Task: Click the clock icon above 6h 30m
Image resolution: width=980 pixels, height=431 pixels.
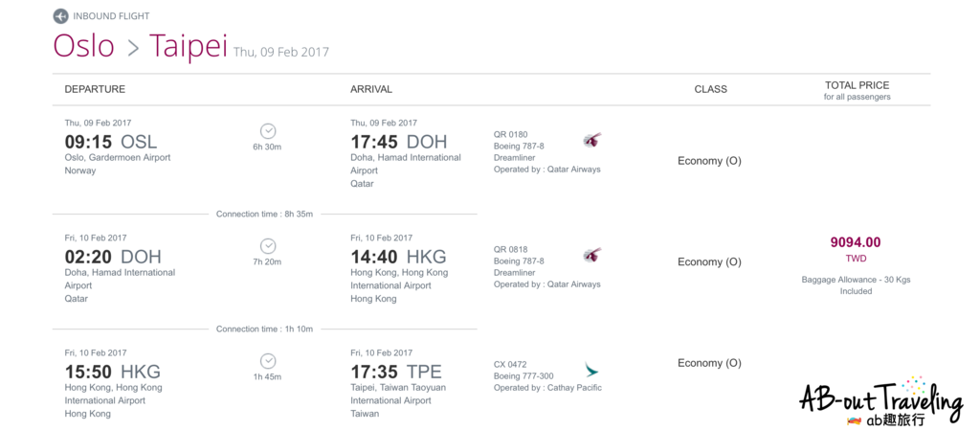Action: [x=268, y=131]
